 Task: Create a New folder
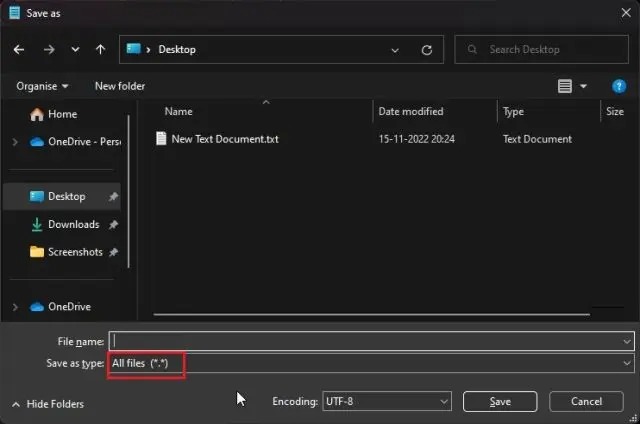tap(120, 86)
